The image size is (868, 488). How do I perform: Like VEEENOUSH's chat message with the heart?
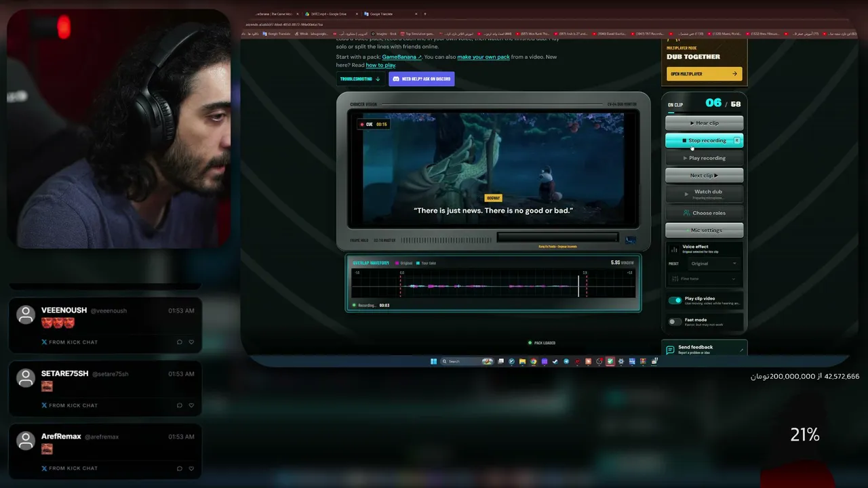(191, 342)
